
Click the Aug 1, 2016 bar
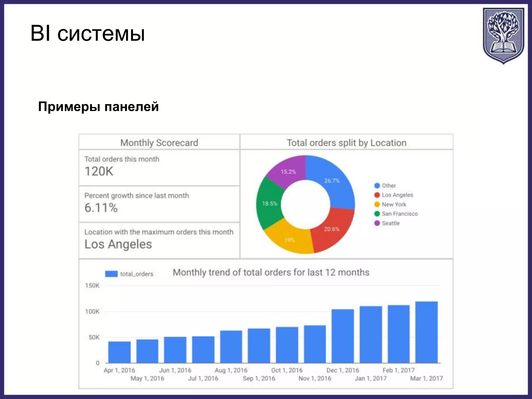[x=231, y=347]
